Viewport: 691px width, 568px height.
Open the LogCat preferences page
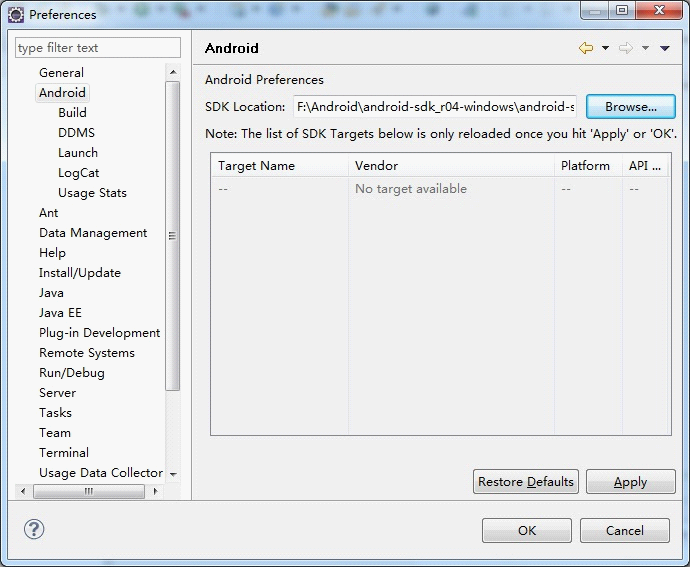point(78,173)
